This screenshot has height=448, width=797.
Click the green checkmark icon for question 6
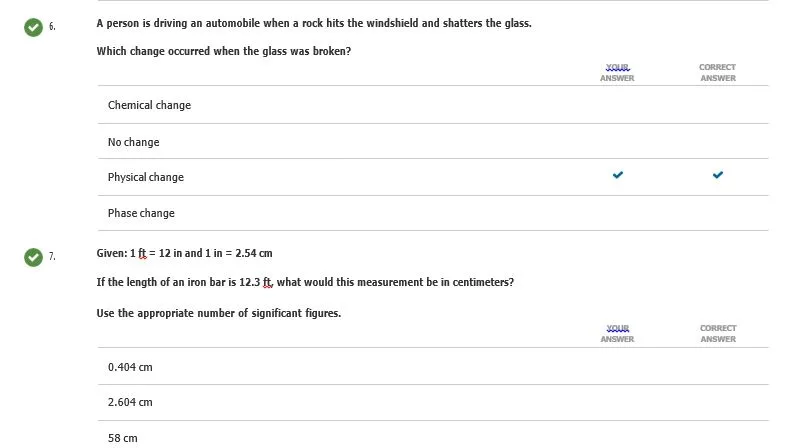coord(34,27)
